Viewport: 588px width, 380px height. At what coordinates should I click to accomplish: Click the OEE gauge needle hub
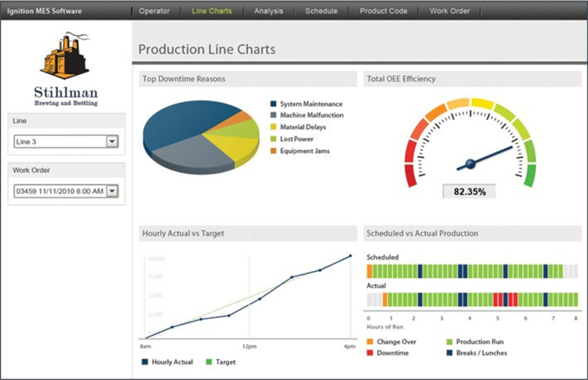[x=470, y=163]
